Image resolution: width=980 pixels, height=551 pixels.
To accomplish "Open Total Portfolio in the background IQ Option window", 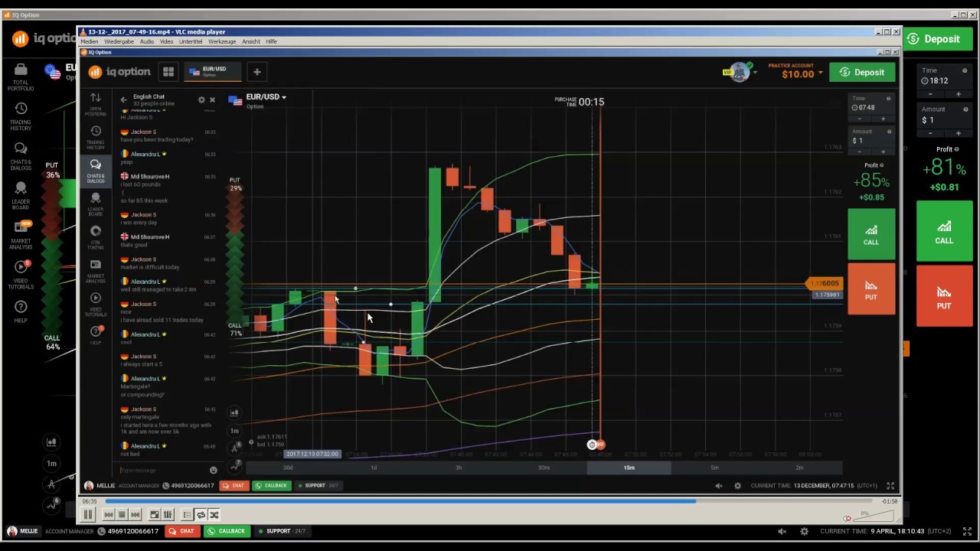I will point(21,78).
